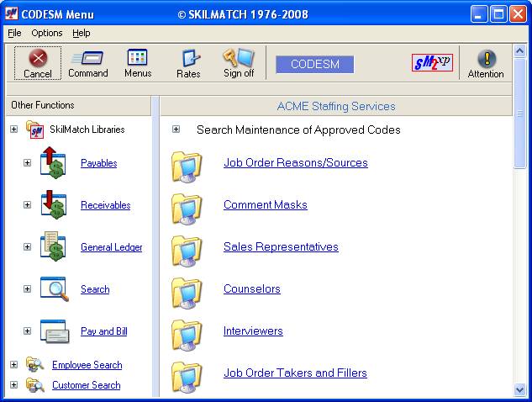
Task: Open the Command toolbar icon
Action: click(x=88, y=58)
